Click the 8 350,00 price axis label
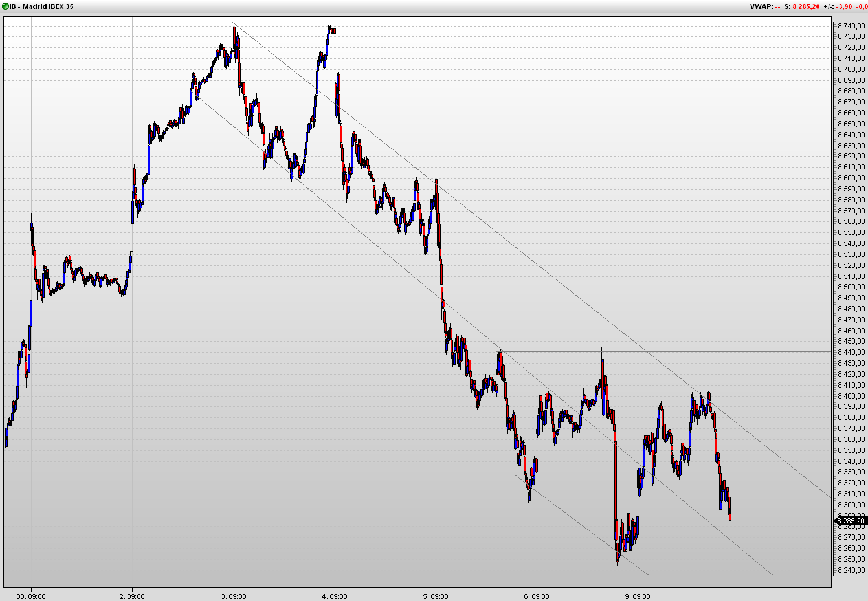The height and width of the screenshot is (601, 868). [851, 450]
